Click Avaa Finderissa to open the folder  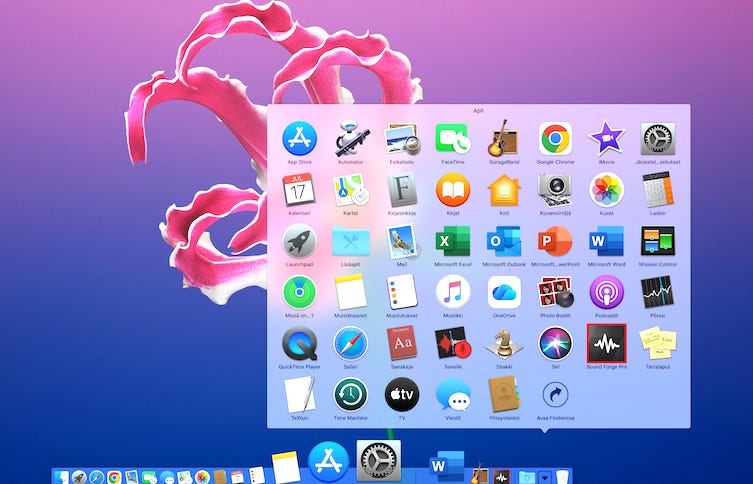pos(555,395)
